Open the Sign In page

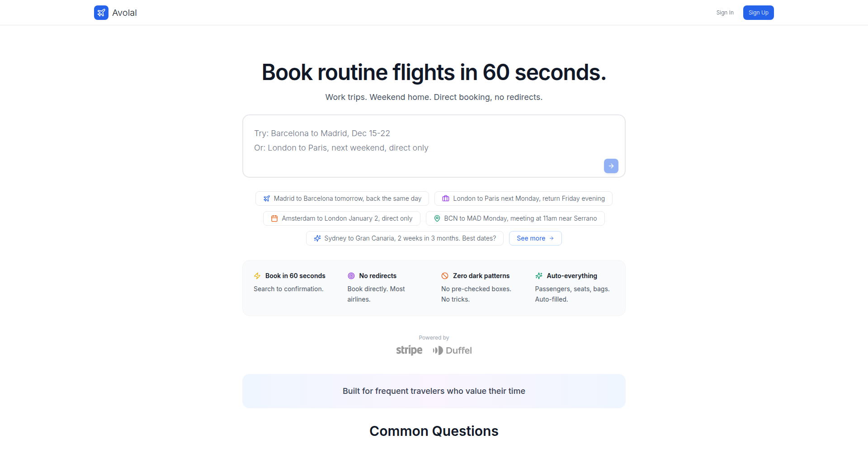725,13
